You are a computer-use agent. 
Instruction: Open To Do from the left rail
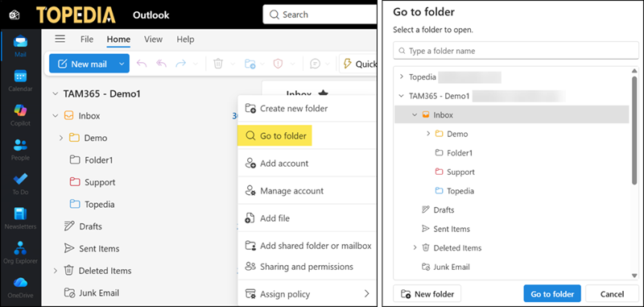click(x=21, y=183)
